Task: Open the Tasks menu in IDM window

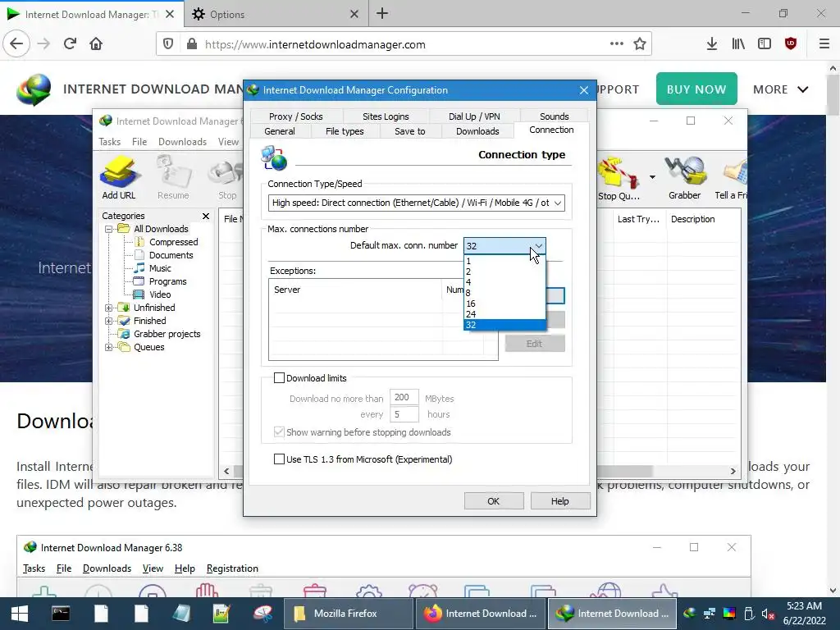Action: 109,142
